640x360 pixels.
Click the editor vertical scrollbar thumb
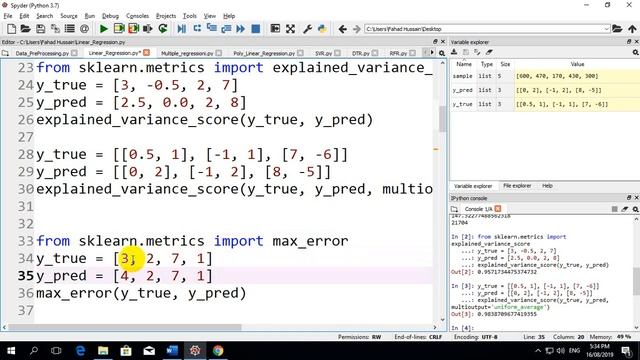(x=442, y=118)
